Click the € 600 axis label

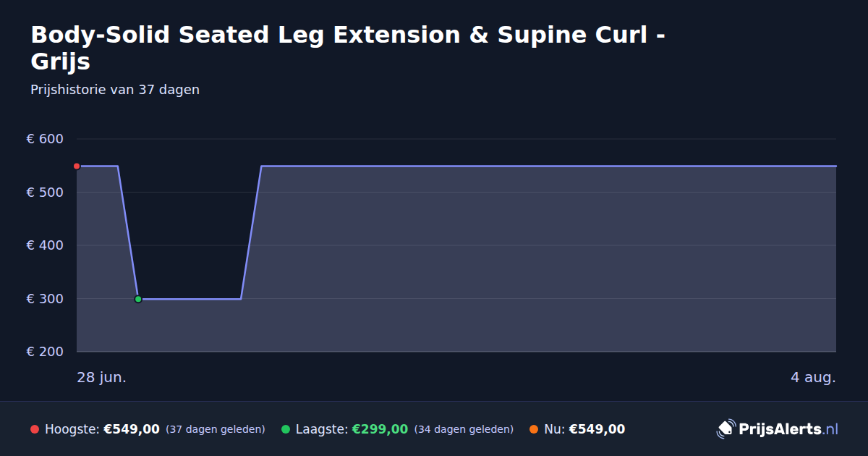click(45, 139)
